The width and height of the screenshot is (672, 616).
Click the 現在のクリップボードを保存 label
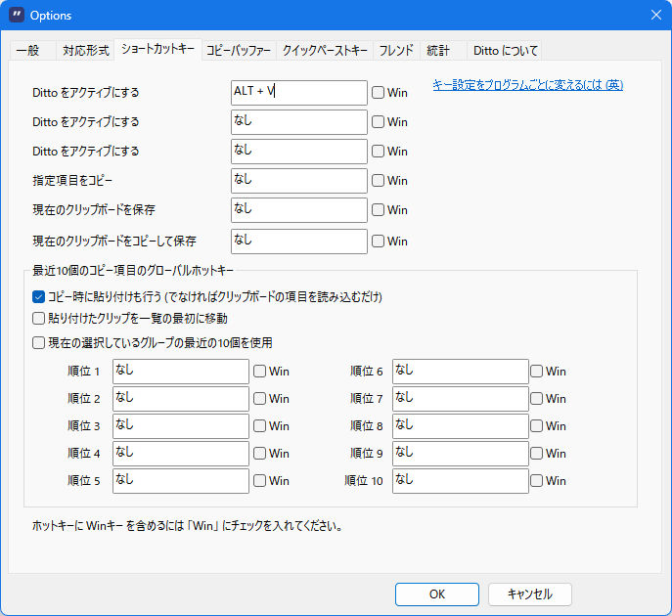coord(94,210)
